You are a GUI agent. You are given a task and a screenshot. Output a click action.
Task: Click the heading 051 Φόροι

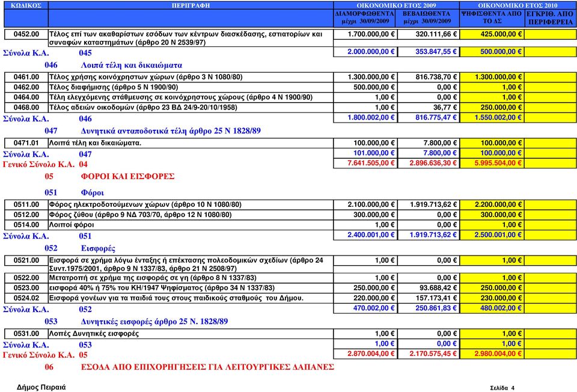pos(74,192)
